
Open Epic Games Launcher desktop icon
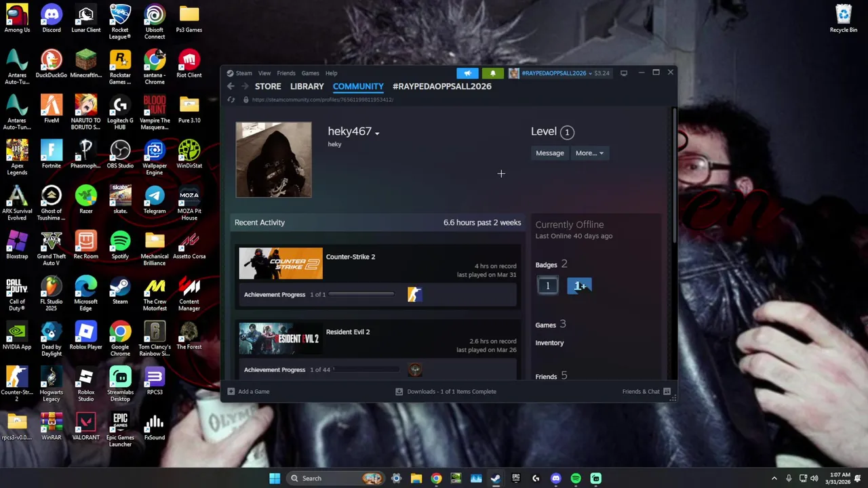[x=120, y=428]
